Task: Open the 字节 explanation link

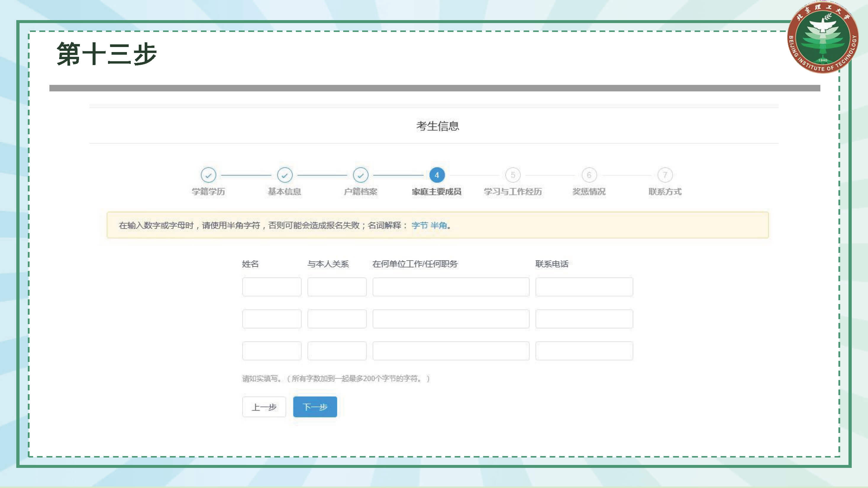Action: pyautogui.click(x=419, y=225)
